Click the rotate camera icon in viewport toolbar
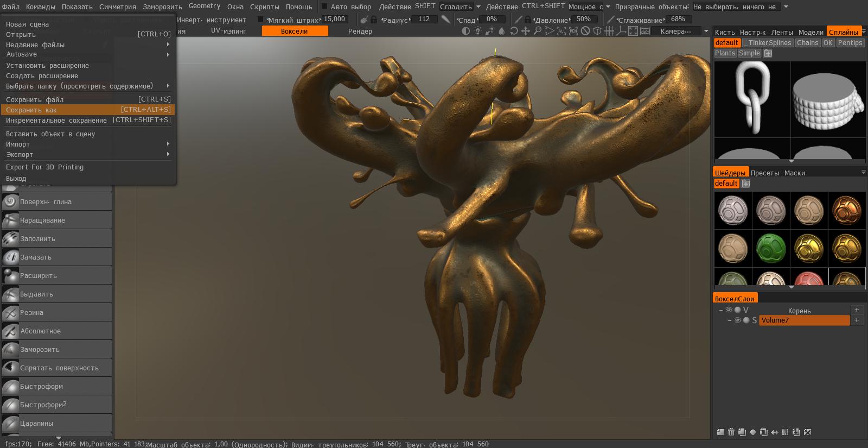 514,31
